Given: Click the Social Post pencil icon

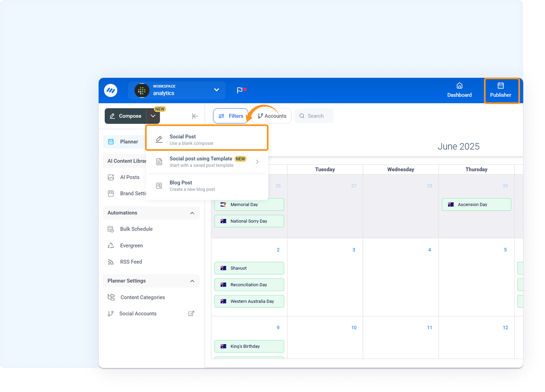Looking at the screenshot, I should [159, 139].
